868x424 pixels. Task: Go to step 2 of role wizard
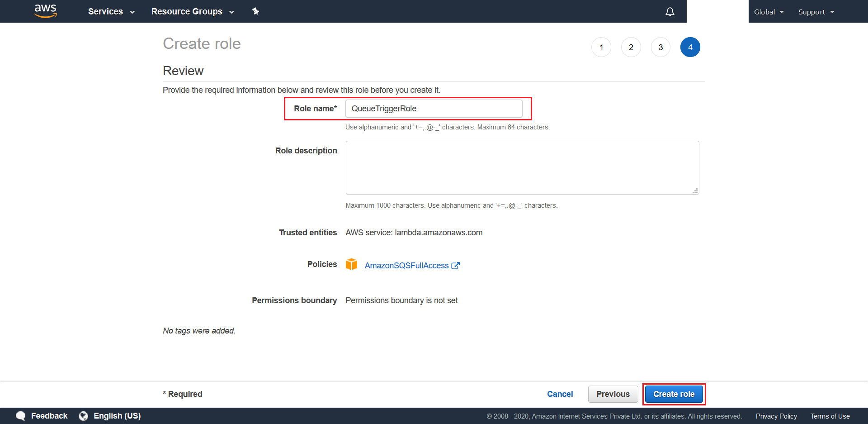tap(631, 47)
